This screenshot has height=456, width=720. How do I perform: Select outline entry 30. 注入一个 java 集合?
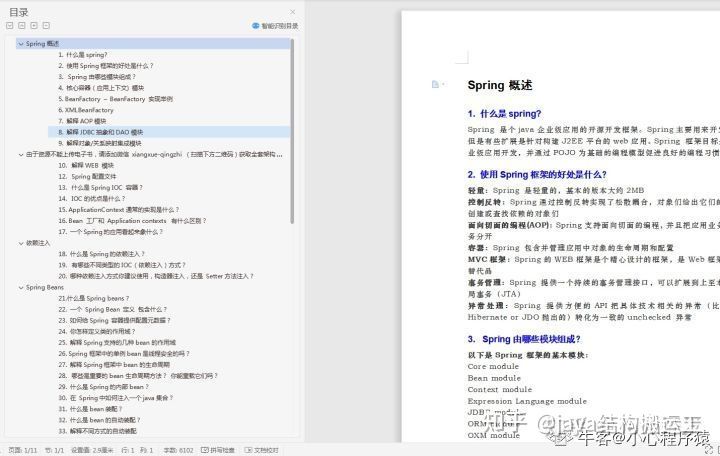pos(116,398)
